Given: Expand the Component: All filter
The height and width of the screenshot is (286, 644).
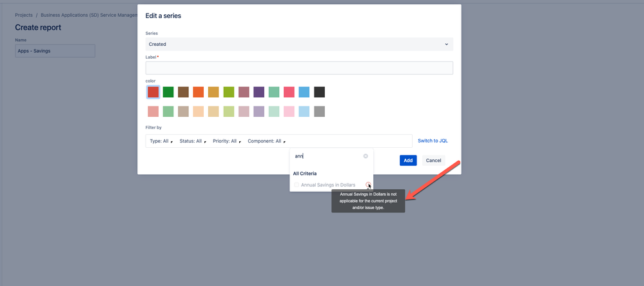Looking at the screenshot, I should [266, 141].
